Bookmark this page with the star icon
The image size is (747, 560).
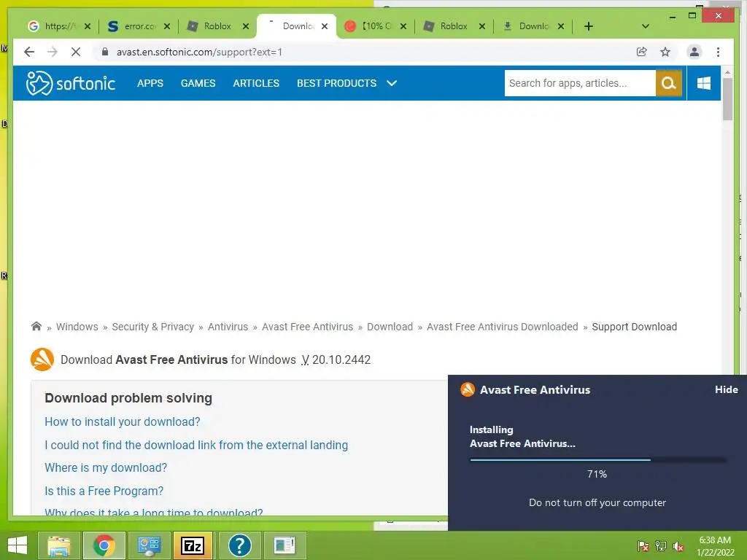[x=665, y=52]
